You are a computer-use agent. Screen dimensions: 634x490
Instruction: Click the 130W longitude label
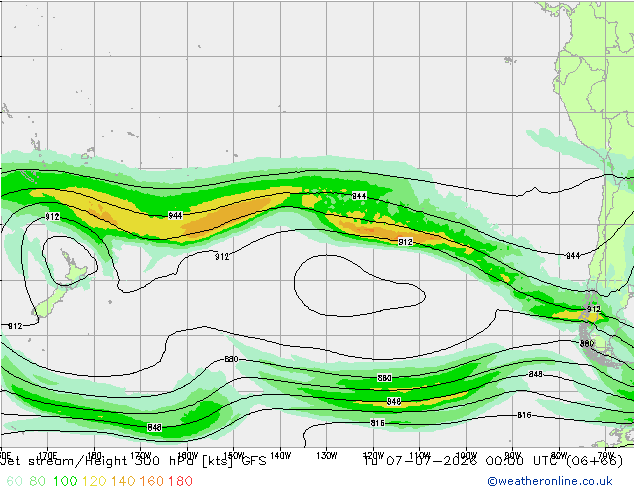[327, 456]
